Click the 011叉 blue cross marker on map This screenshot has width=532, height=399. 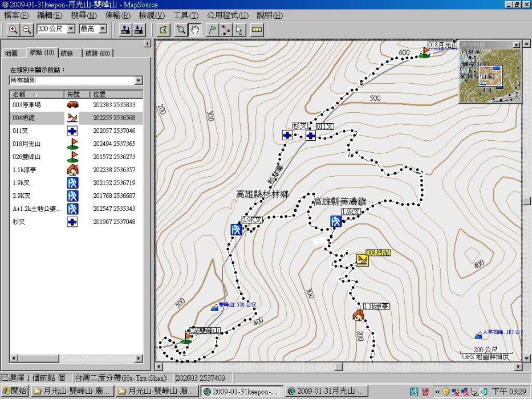click(x=310, y=136)
